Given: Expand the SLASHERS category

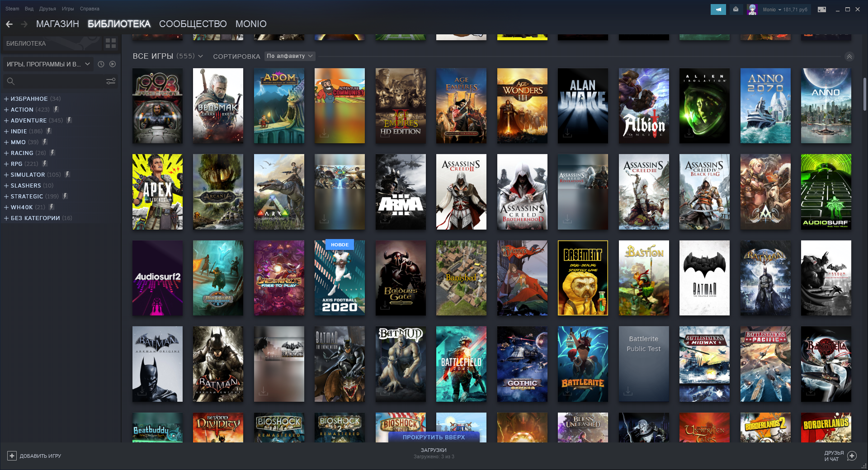Looking at the screenshot, I should 6,185.
